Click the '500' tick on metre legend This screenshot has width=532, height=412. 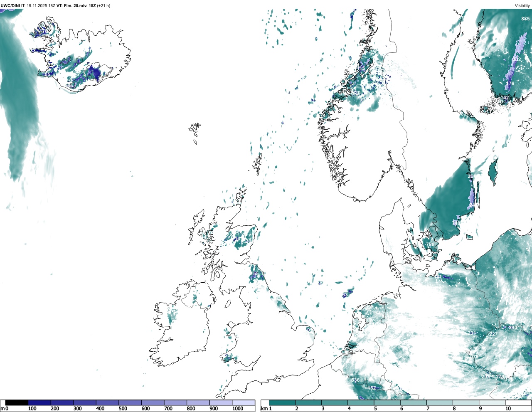(123, 409)
